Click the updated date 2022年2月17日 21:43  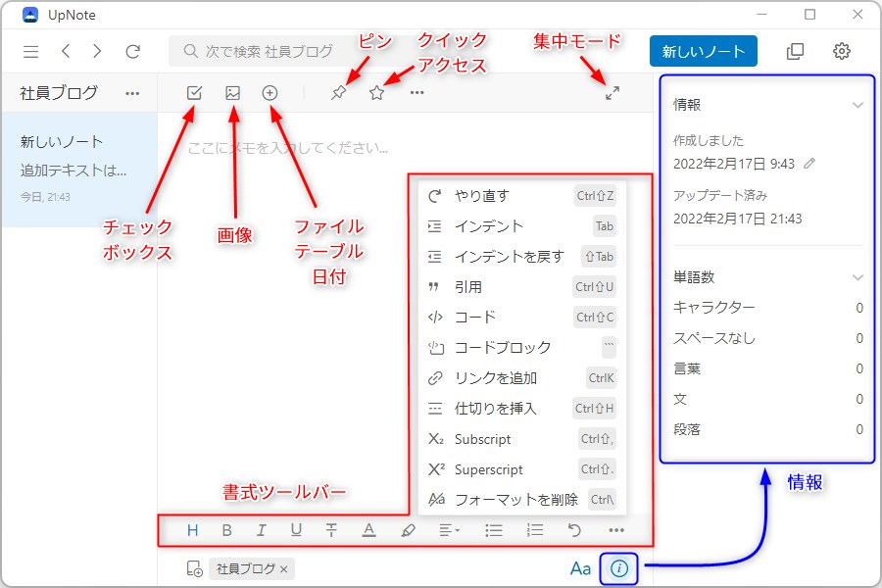737,219
